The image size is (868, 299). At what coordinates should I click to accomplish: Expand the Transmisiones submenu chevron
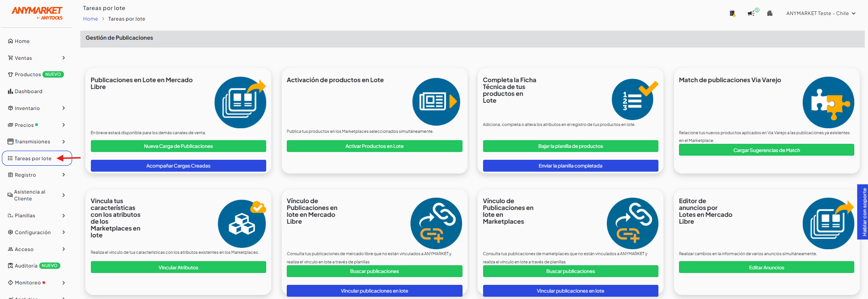pos(63,142)
